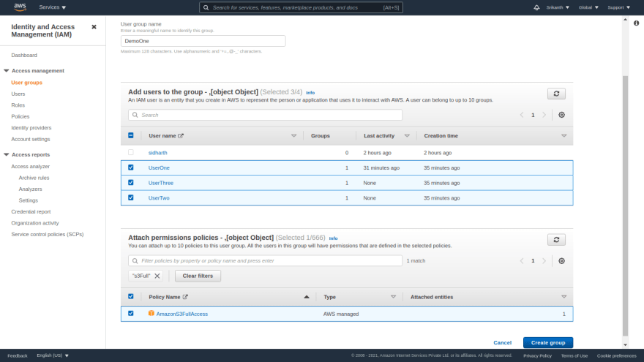Go to previous page of policies

point(522,261)
